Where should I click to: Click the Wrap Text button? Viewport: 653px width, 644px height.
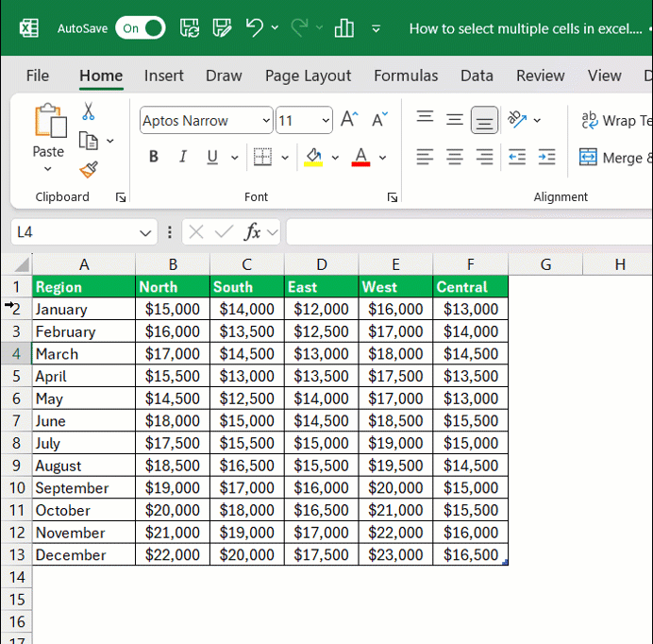click(616, 121)
